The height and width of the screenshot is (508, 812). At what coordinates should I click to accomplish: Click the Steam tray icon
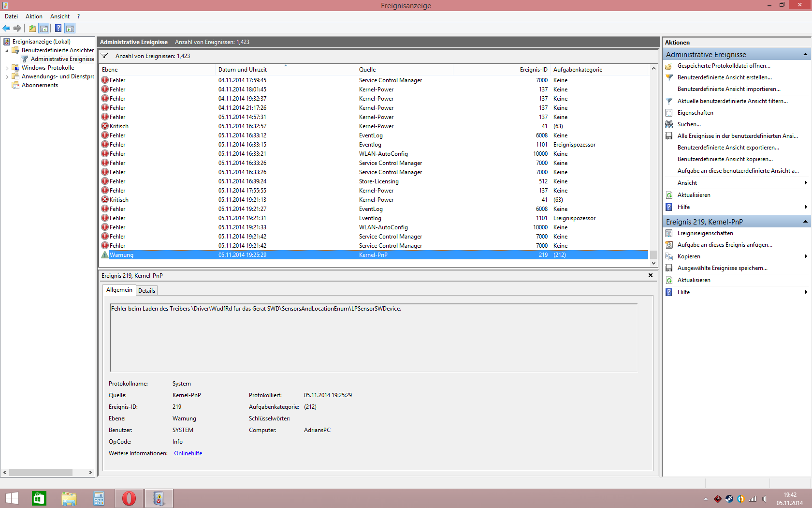(729, 499)
